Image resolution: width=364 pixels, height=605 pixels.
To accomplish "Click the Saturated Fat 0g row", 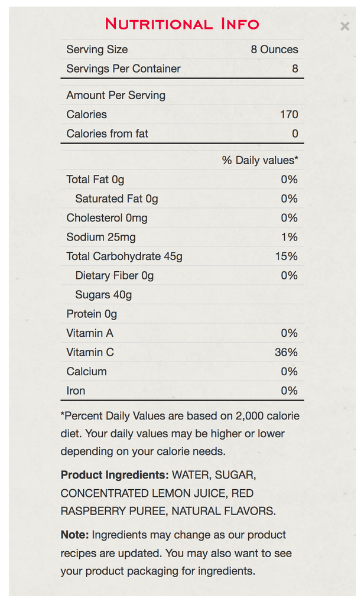I will pyautogui.click(x=182, y=199).
